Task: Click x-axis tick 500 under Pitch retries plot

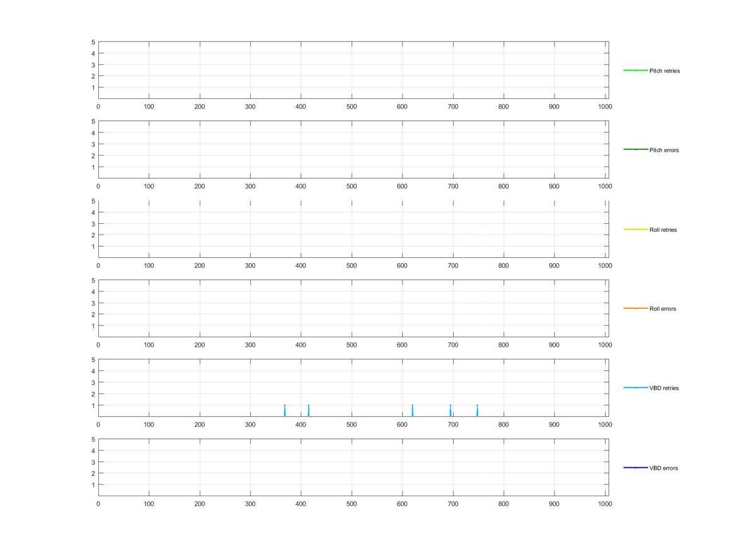Action: 352,107
